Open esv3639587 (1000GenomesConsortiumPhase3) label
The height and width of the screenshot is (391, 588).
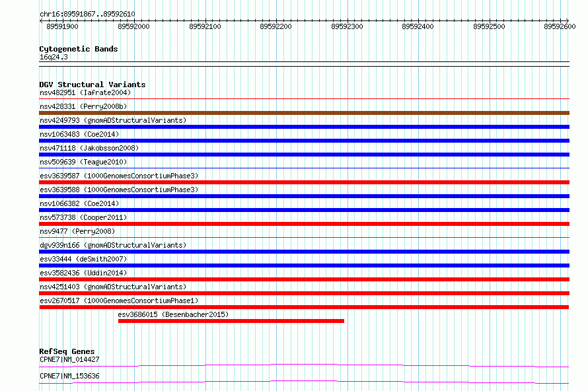[x=119, y=176]
